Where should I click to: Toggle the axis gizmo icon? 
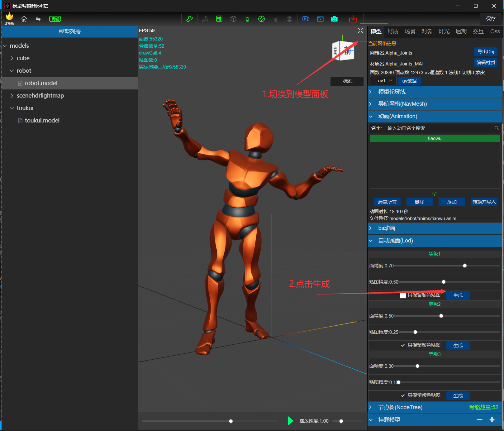[x=205, y=19]
